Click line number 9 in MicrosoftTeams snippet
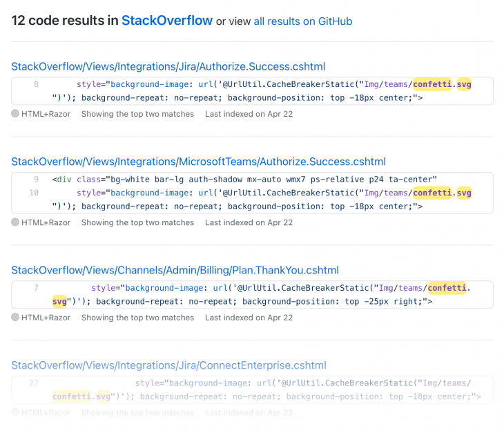 click(36, 180)
